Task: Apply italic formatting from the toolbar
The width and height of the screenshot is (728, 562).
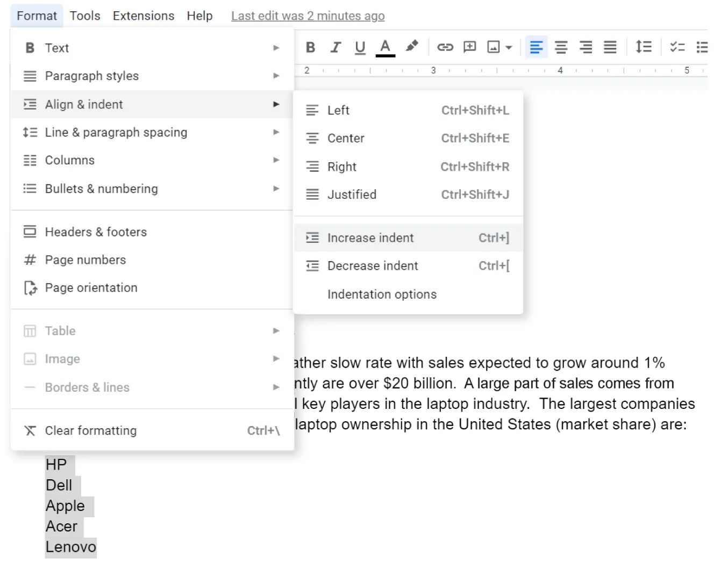Action: pyautogui.click(x=335, y=47)
